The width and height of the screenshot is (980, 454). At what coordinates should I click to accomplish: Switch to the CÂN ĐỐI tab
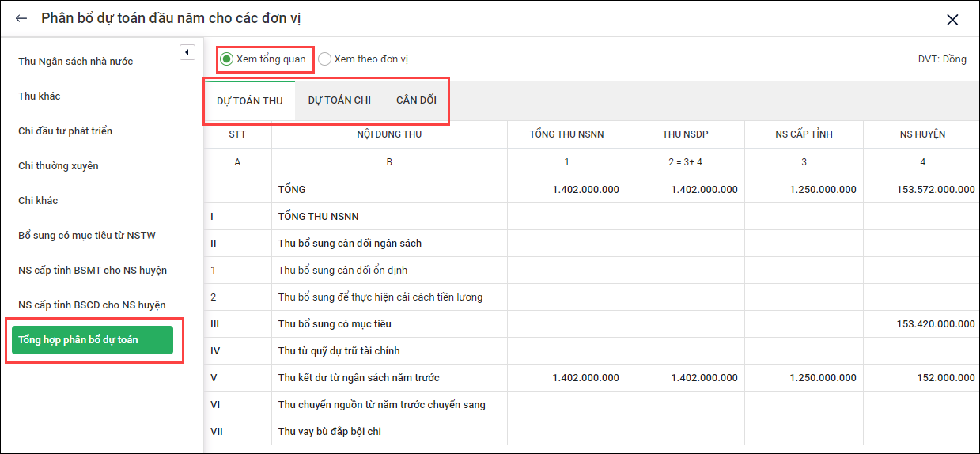[x=416, y=100]
